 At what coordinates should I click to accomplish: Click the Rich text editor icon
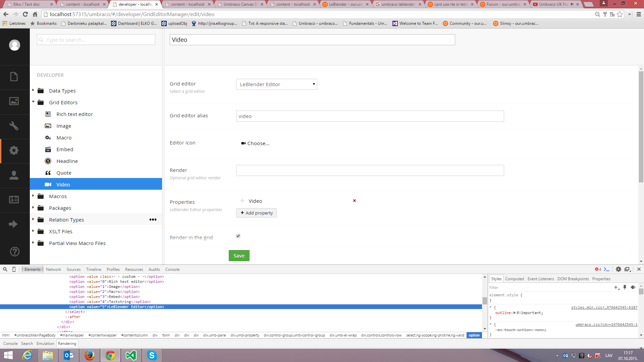coord(48,114)
